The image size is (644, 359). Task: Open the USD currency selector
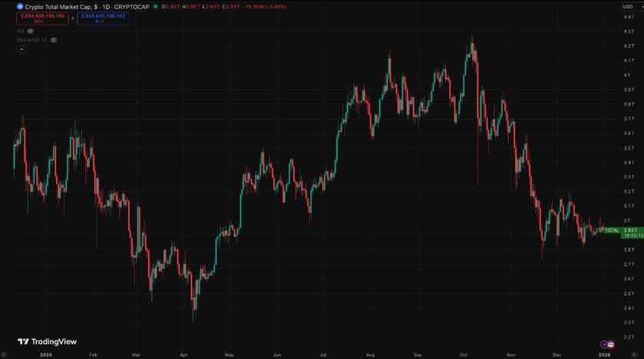627,6
